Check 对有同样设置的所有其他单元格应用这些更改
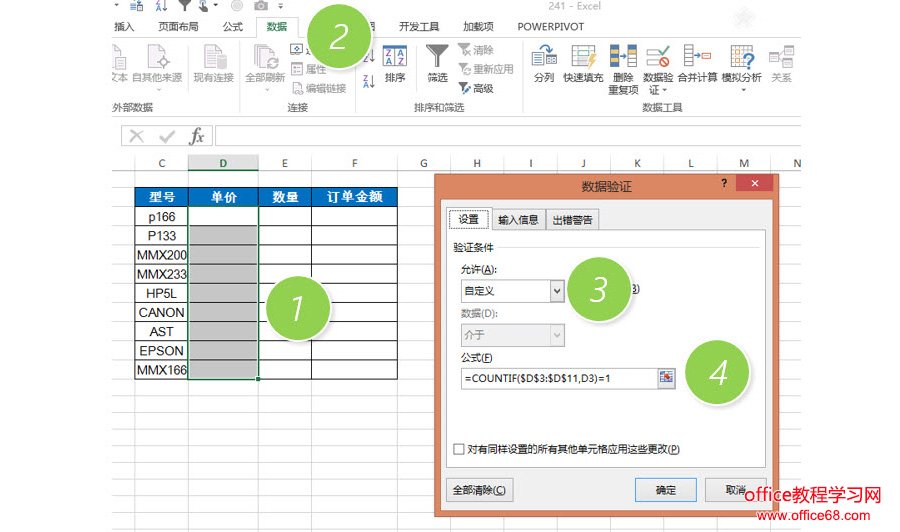Screen dimensions: 900x532 [x=459, y=449]
